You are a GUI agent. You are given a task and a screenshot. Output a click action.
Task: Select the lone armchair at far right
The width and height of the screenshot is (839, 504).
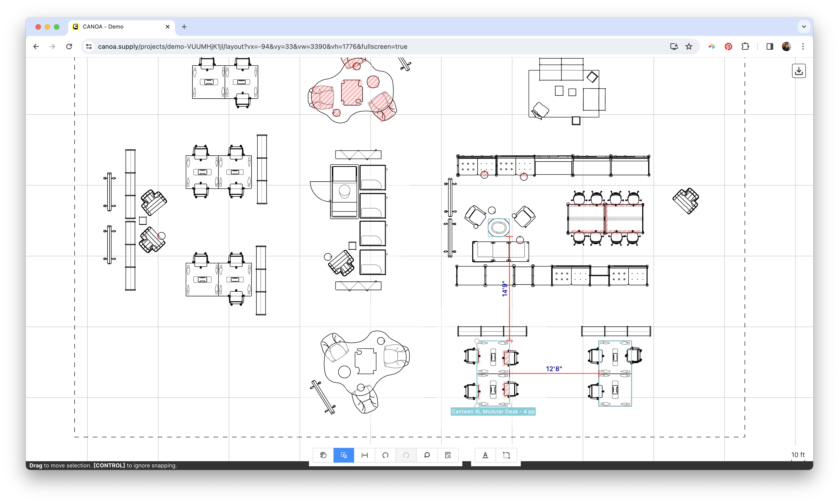(685, 201)
